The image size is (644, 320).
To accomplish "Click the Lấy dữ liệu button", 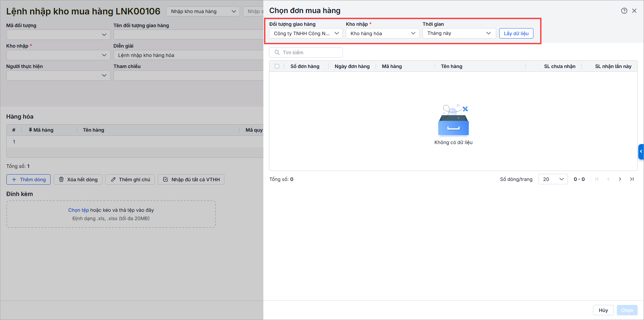I will [516, 34].
